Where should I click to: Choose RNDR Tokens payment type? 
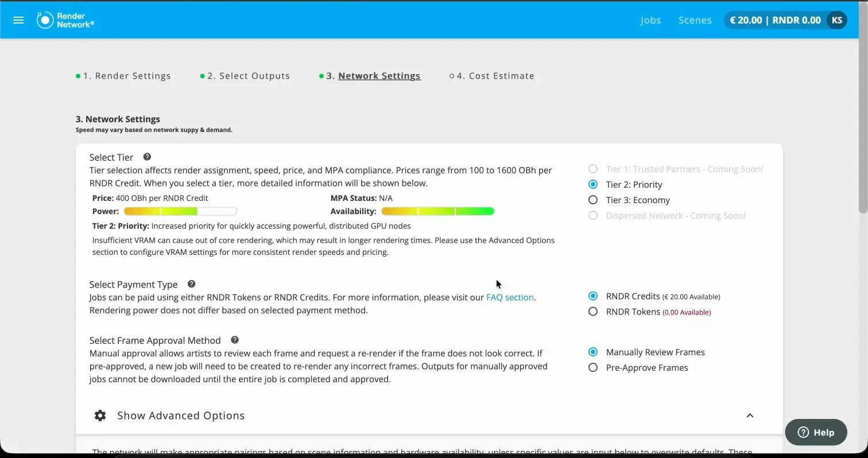593,312
